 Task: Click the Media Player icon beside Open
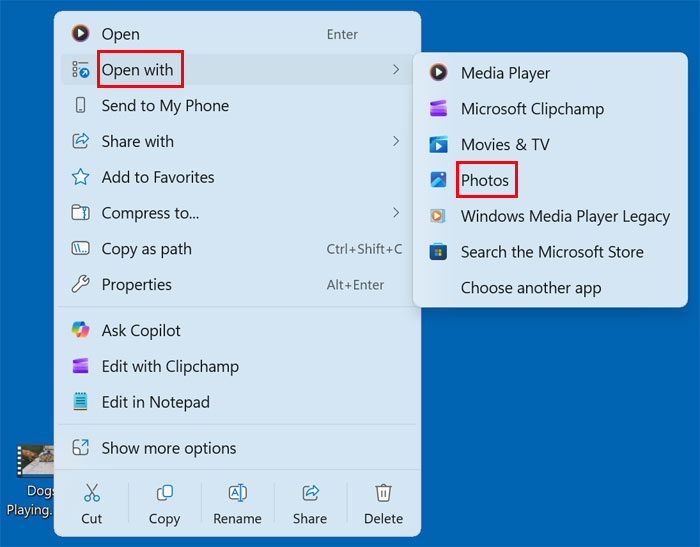(80, 33)
